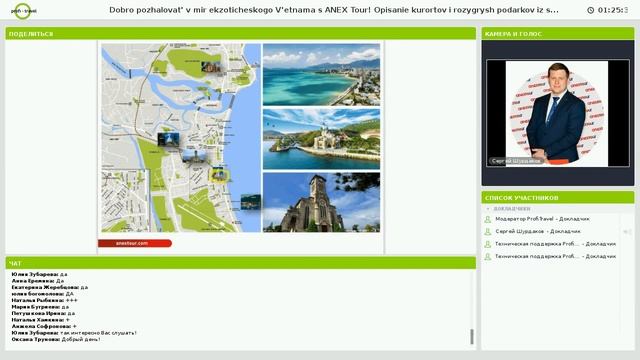Screen dimensions: 640x360
Task: Click the webinar title text at the top
Action: 333,10
